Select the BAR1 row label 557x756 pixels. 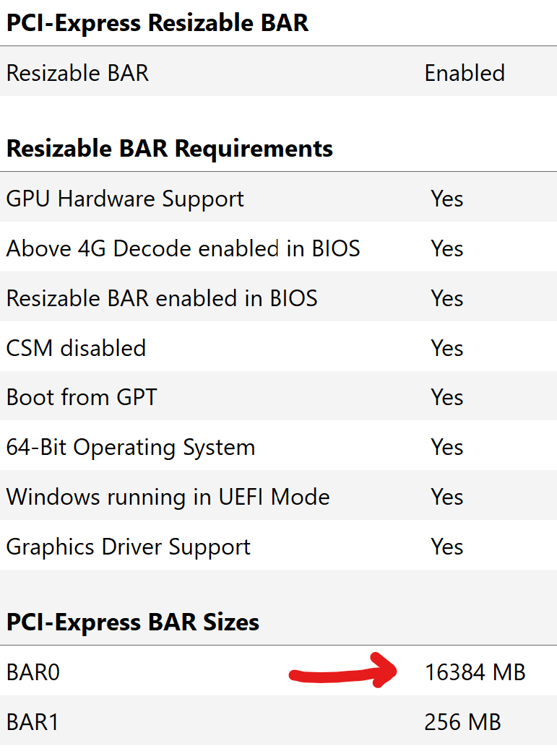click(33, 721)
